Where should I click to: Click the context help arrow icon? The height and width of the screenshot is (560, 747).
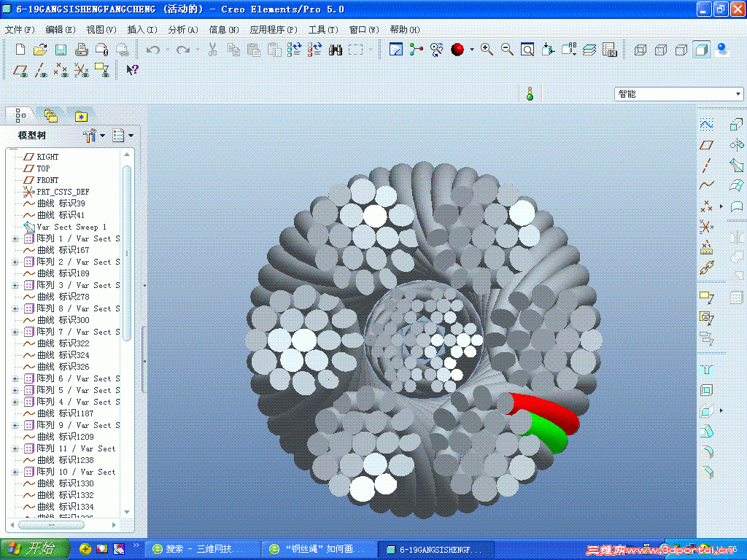[132, 70]
